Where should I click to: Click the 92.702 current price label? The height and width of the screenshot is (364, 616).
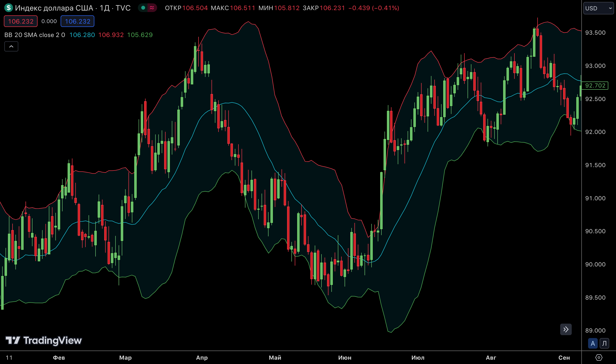pos(595,85)
